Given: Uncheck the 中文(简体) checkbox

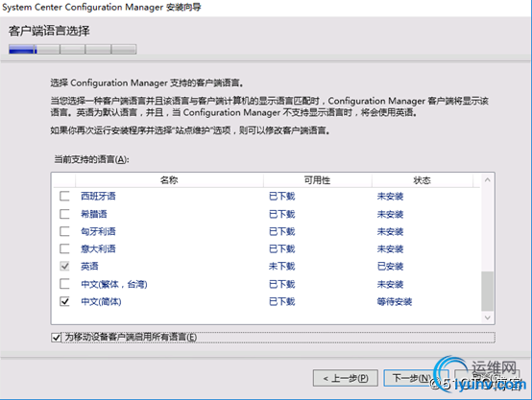Looking at the screenshot, I should [x=64, y=301].
